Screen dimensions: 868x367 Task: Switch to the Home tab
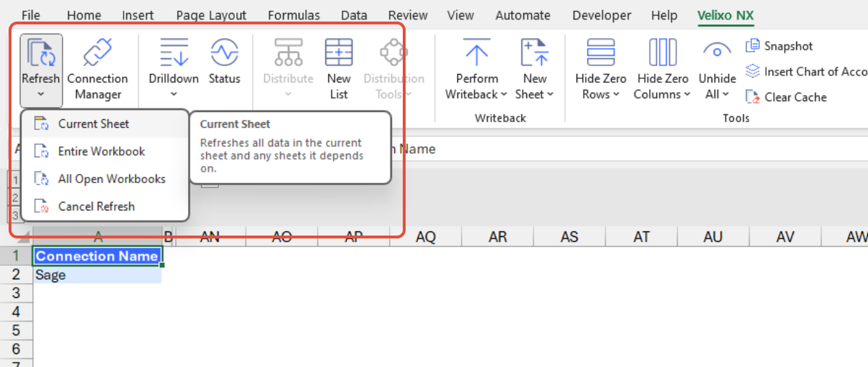pos(84,15)
